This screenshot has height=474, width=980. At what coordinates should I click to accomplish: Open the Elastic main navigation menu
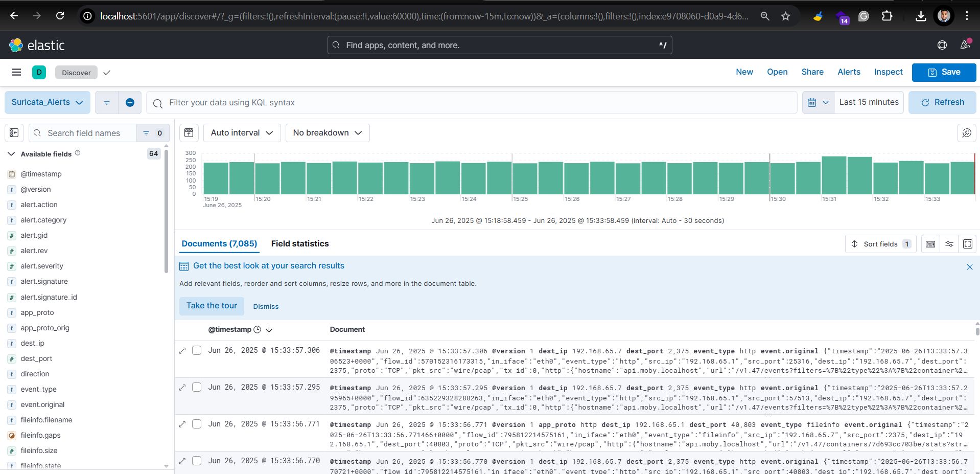click(x=16, y=73)
